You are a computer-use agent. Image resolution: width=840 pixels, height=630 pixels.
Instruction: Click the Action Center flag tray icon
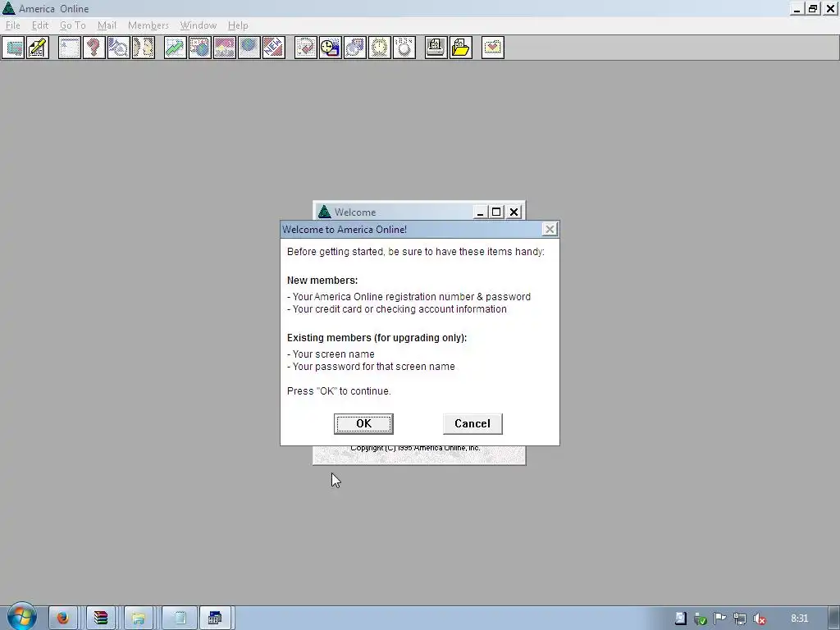pyautogui.click(x=720, y=619)
